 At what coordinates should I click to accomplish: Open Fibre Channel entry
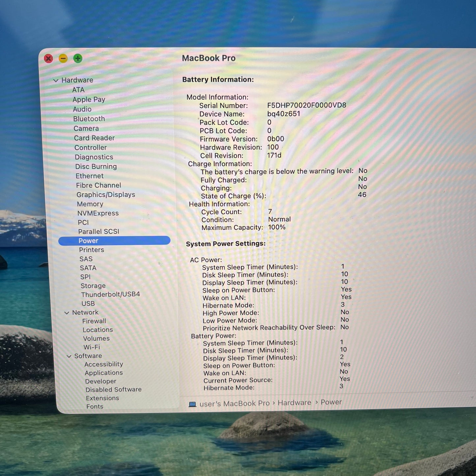pos(98,185)
